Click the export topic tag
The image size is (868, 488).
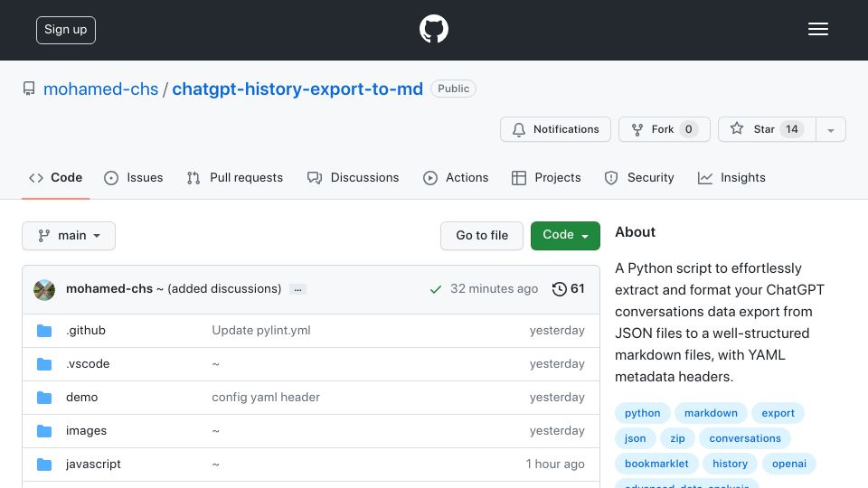coord(778,413)
